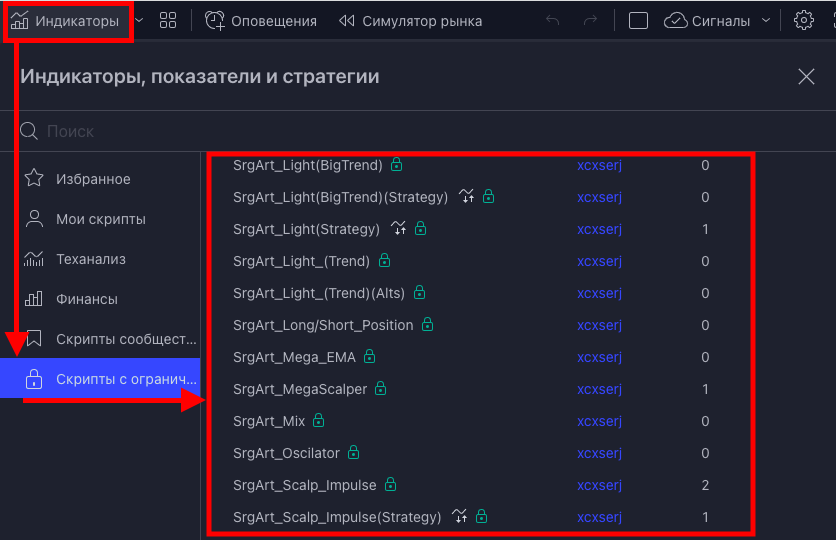836x540 pixels.
Task: Click the undo arrow icon
Action: [553, 21]
